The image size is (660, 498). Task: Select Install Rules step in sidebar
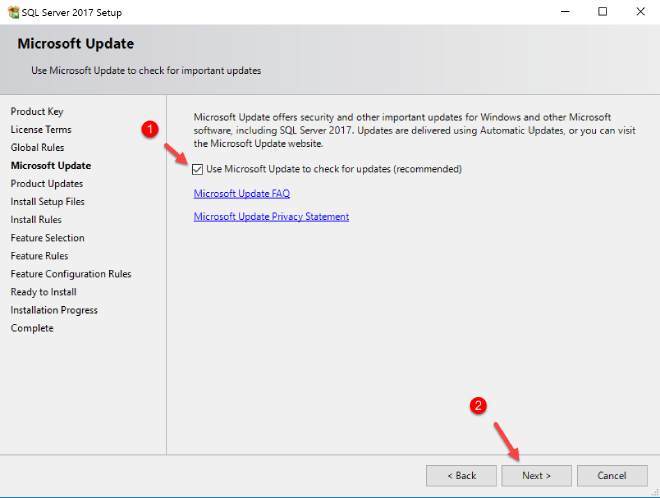[x=36, y=219]
